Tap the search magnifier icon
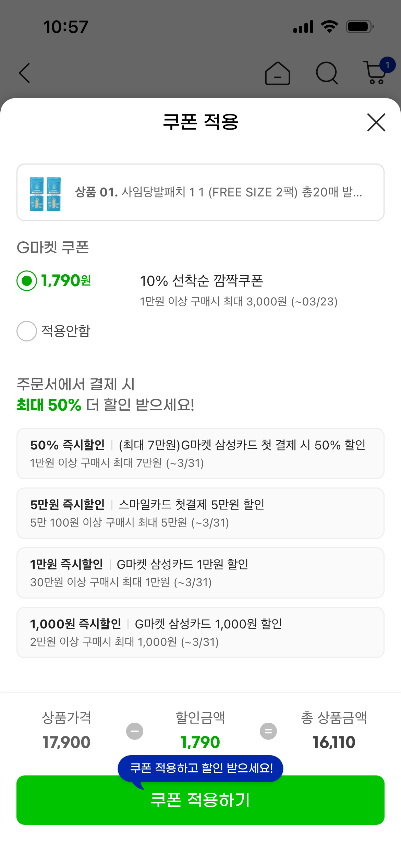 click(x=327, y=73)
